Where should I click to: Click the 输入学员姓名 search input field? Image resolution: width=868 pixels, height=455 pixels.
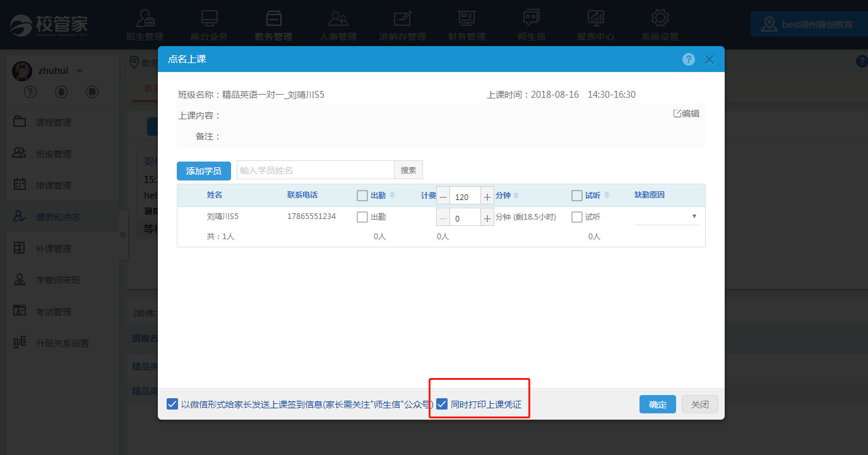[315, 170]
